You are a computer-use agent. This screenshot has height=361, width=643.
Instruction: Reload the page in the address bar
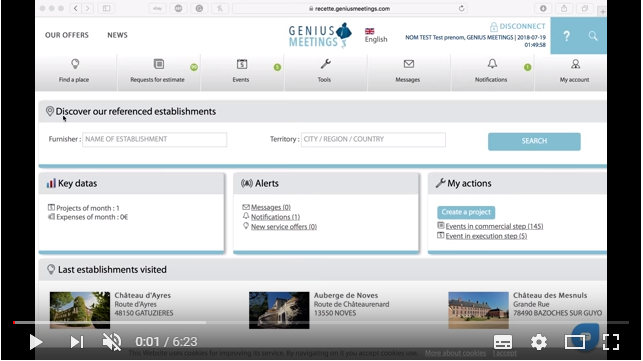tap(461, 8)
